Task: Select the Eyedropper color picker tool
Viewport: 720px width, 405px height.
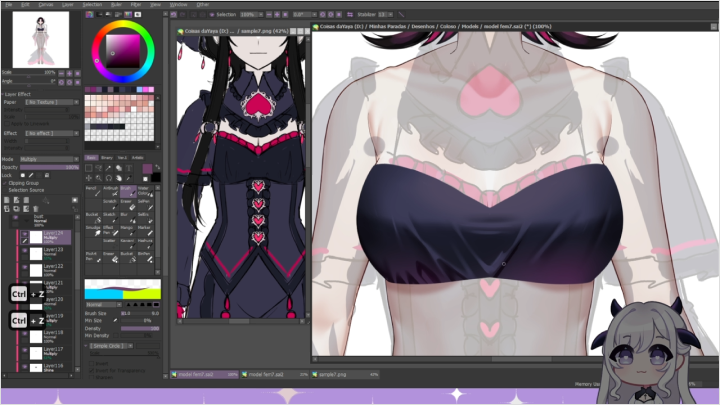Action: pyautogui.click(x=129, y=178)
